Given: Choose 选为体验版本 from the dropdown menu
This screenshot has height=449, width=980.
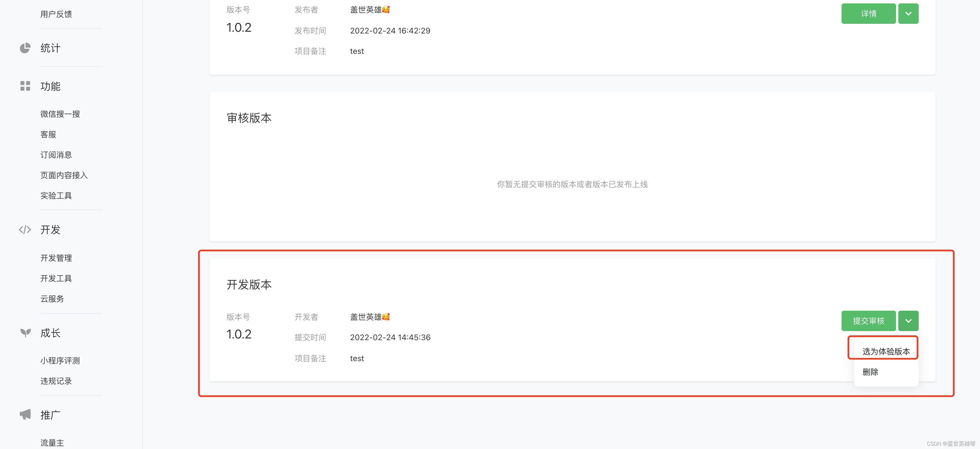Looking at the screenshot, I should point(886,351).
